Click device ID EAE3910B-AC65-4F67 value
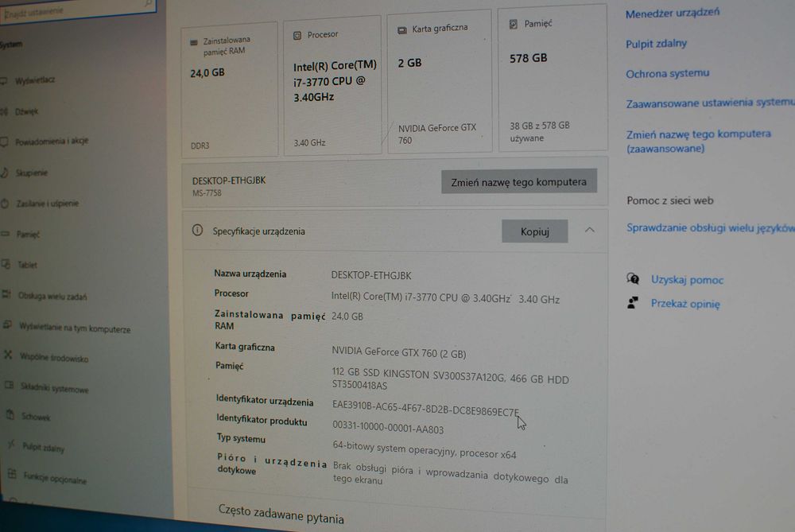 (x=426, y=409)
